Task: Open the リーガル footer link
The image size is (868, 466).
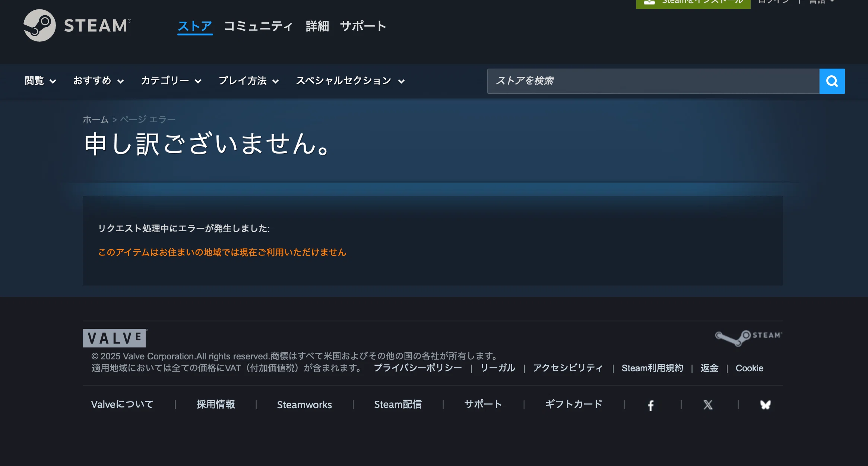Action: point(498,368)
